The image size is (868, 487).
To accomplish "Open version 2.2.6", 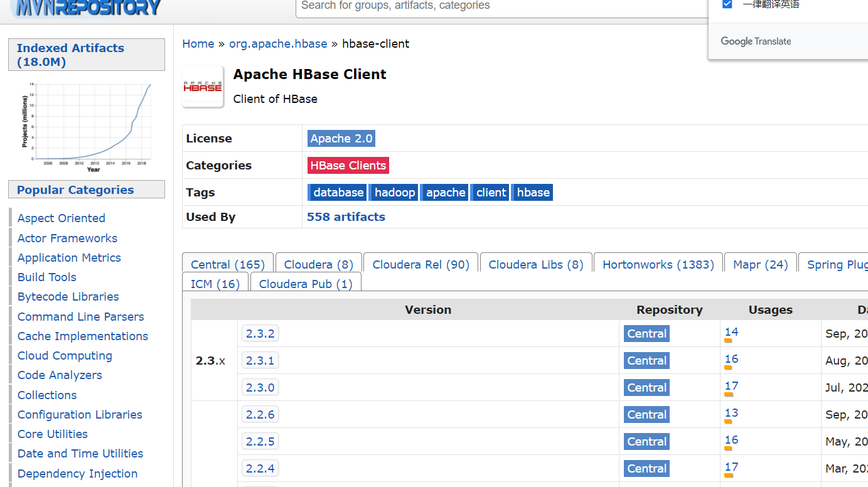I will [260, 414].
